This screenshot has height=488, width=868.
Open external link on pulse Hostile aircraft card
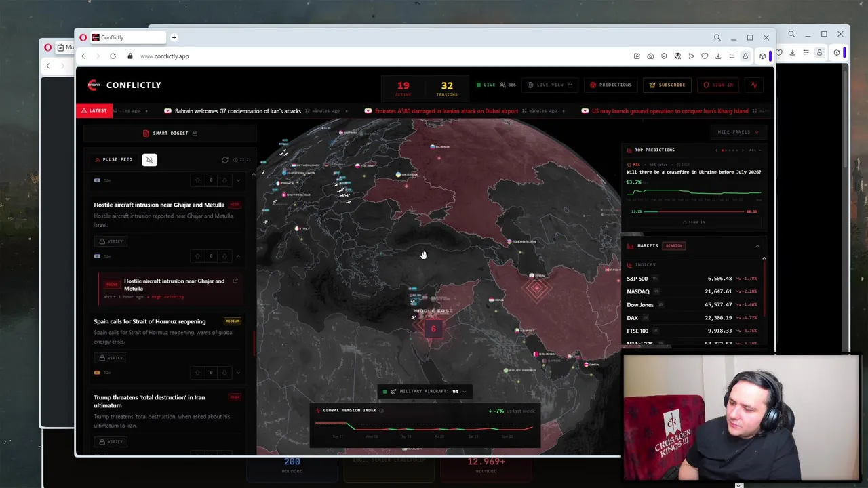(x=235, y=281)
